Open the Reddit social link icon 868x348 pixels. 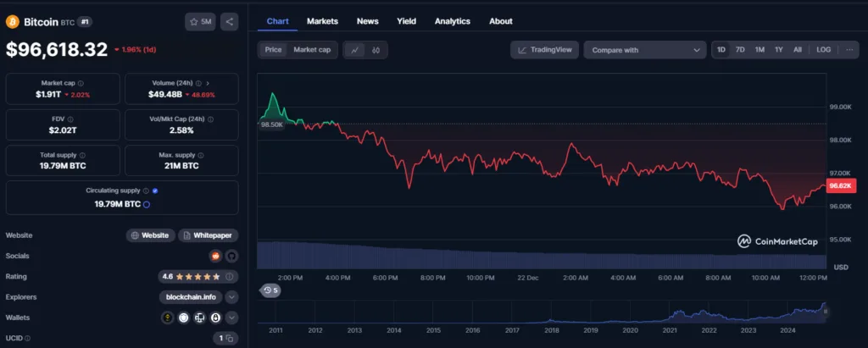coord(215,257)
